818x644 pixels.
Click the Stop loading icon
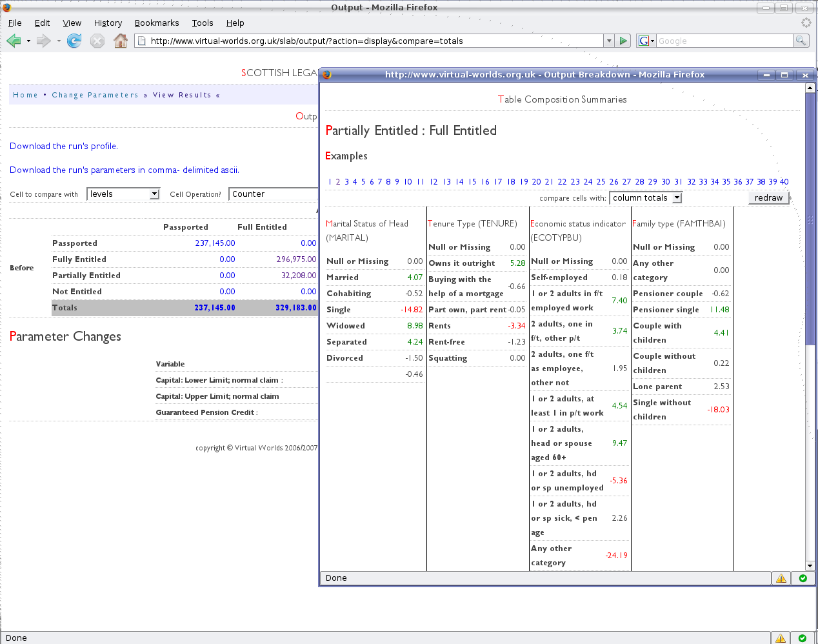click(97, 41)
